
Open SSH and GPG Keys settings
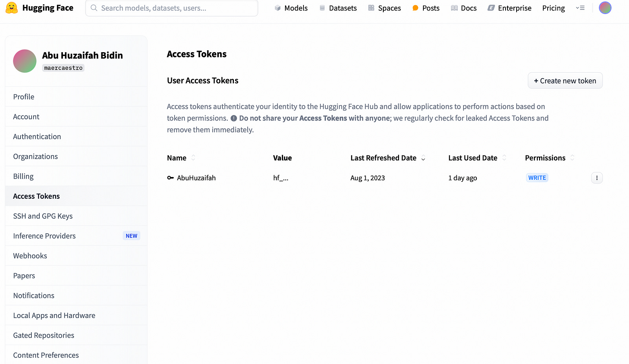(76, 216)
